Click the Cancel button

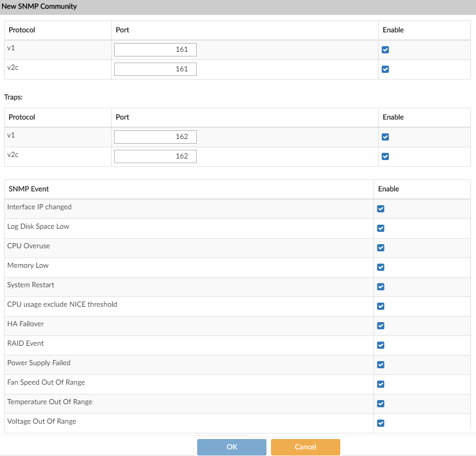(x=305, y=447)
